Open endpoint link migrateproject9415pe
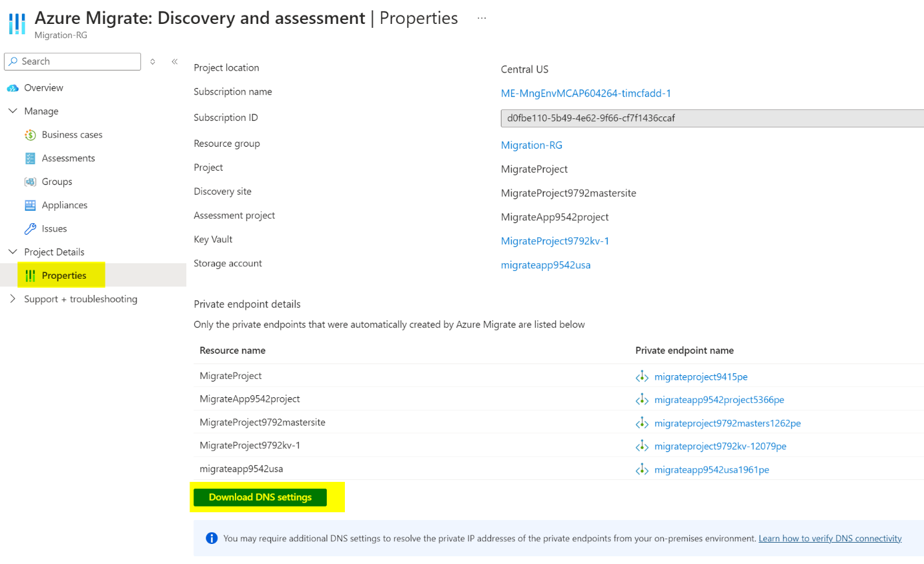Viewport: 924px width, 564px height. click(701, 377)
